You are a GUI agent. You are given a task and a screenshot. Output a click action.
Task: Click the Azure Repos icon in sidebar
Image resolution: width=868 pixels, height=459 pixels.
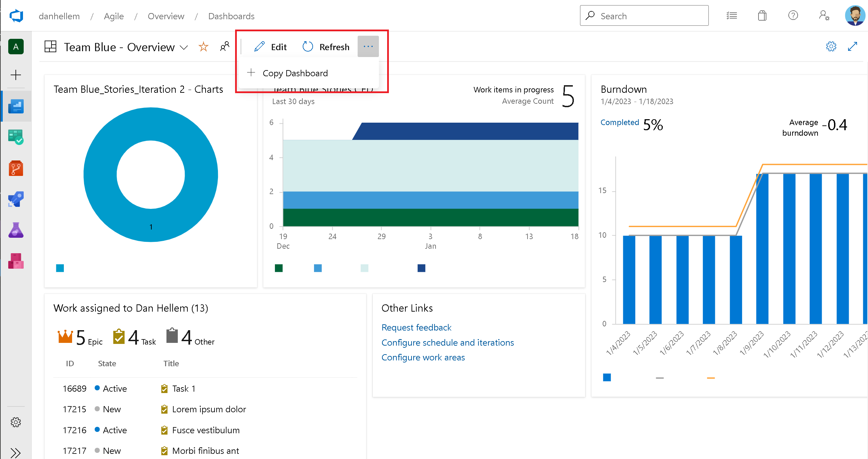(x=15, y=169)
